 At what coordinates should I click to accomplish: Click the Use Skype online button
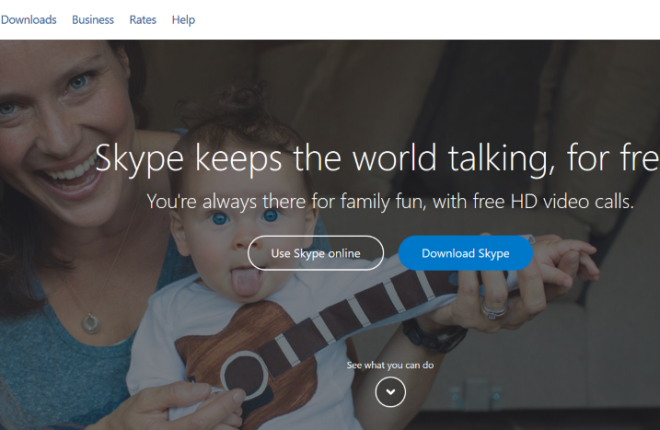click(x=316, y=253)
